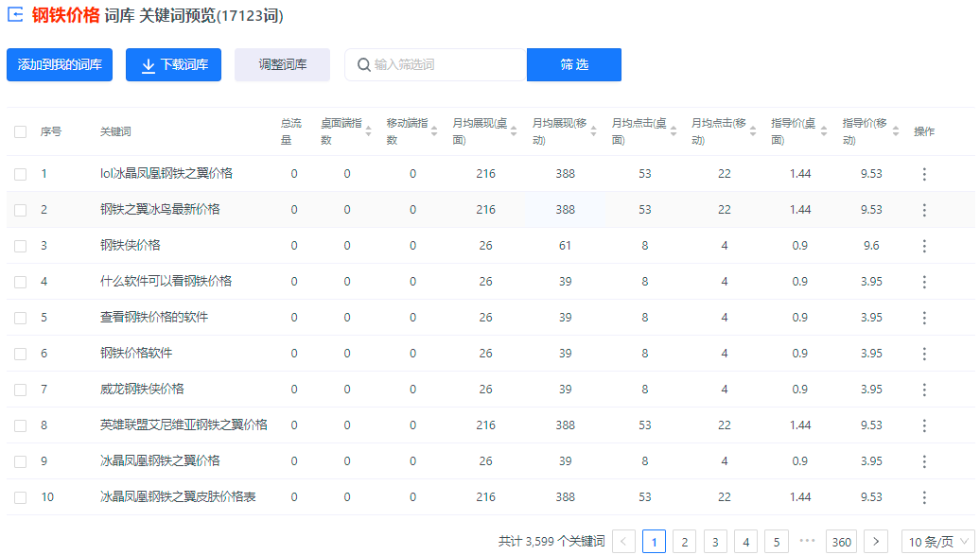Click the next page arrow in pagination
980x555 pixels.
(x=877, y=542)
